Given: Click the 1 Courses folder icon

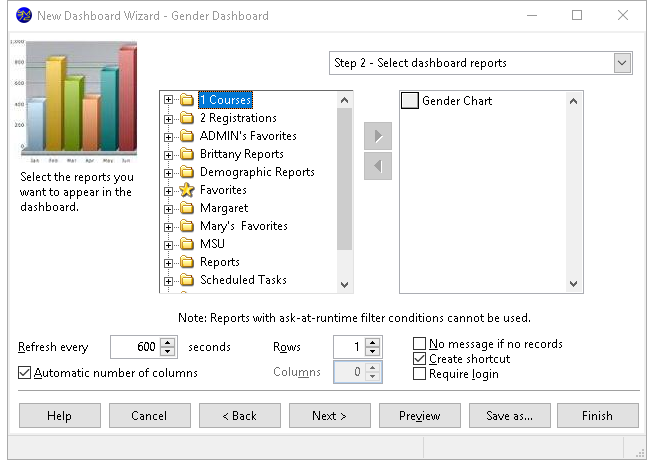Looking at the screenshot, I should [x=187, y=100].
